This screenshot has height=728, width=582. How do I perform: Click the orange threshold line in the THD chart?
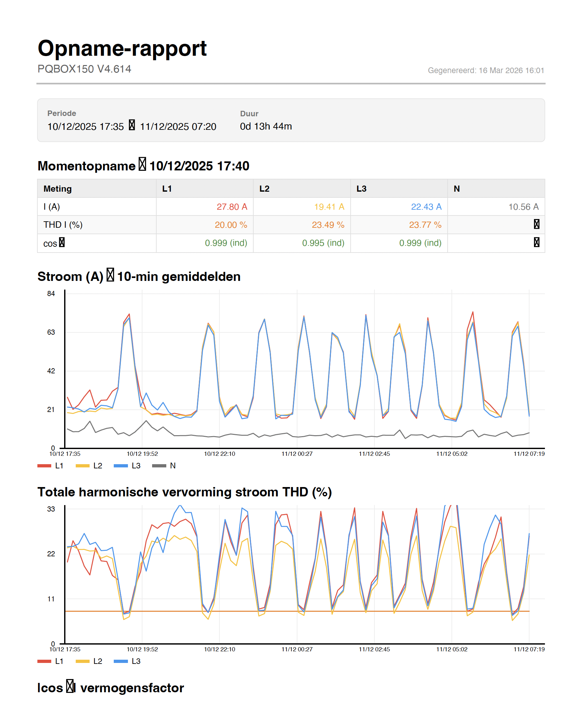click(x=338, y=611)
